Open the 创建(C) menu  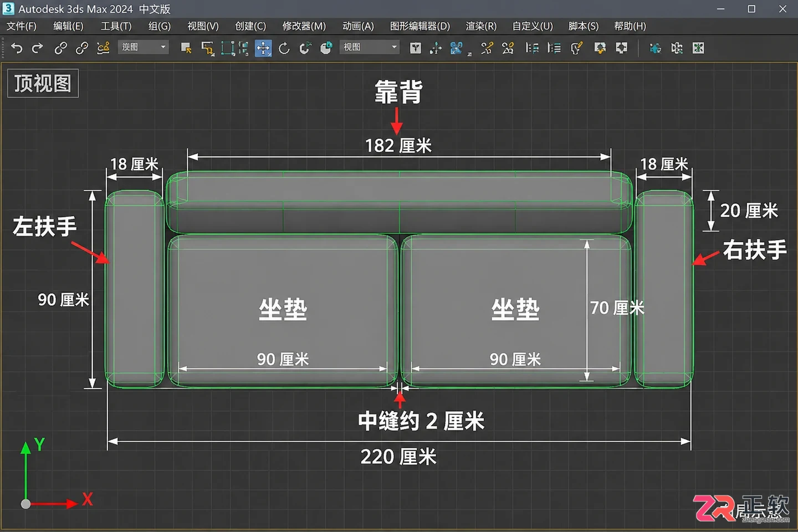[250, 26]
